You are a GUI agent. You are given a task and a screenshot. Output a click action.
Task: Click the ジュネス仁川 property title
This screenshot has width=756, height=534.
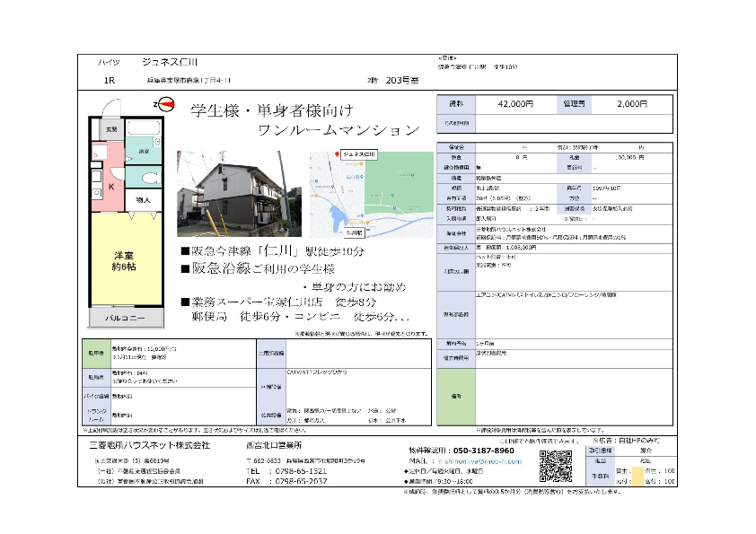(x=171, y=62)
